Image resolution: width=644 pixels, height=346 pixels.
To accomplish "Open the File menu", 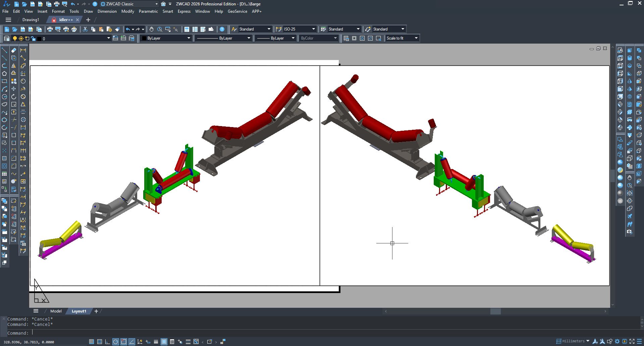I will coord(5,11).
